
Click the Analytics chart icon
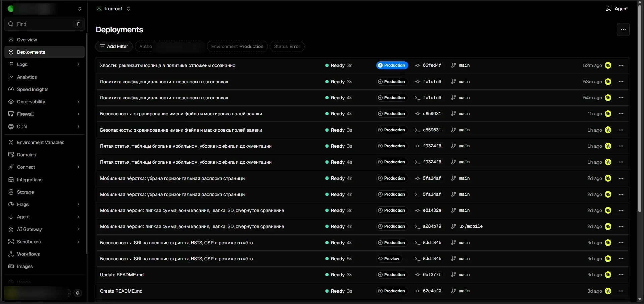pos(11,77)
